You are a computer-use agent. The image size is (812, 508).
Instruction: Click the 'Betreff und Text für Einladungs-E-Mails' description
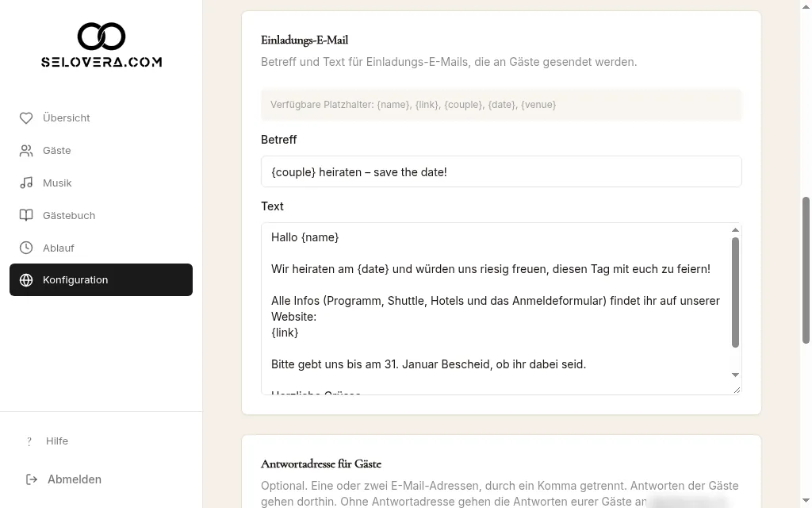pyautogui.click(x=449, y=62)
